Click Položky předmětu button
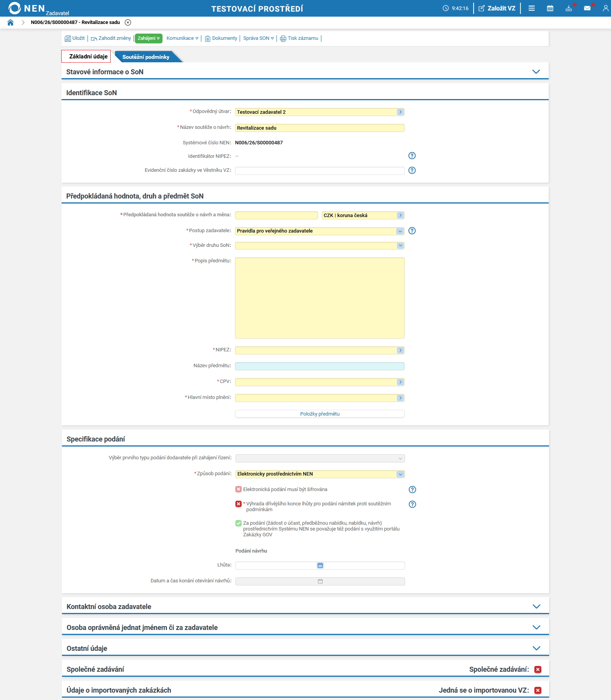The height and width of the screenshot is (700, 611). click(x=319, y=414)
